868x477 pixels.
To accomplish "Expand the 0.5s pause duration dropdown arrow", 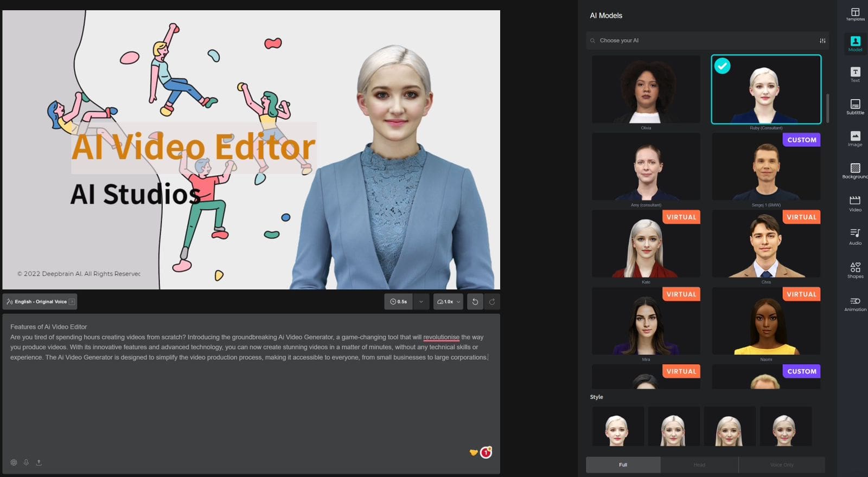I will (x=421, y=302).
